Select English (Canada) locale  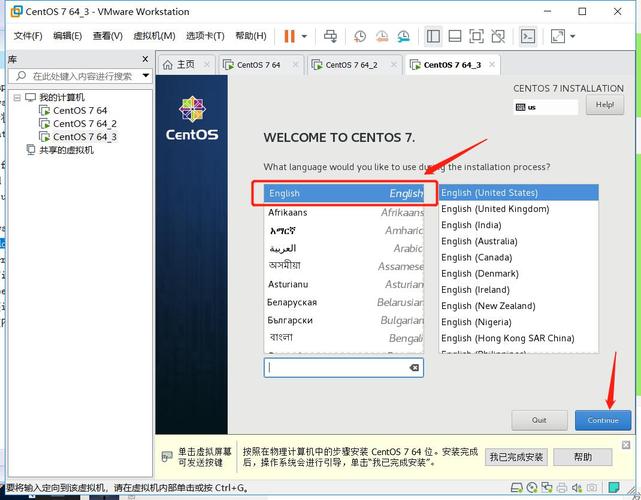pos(518,258)
